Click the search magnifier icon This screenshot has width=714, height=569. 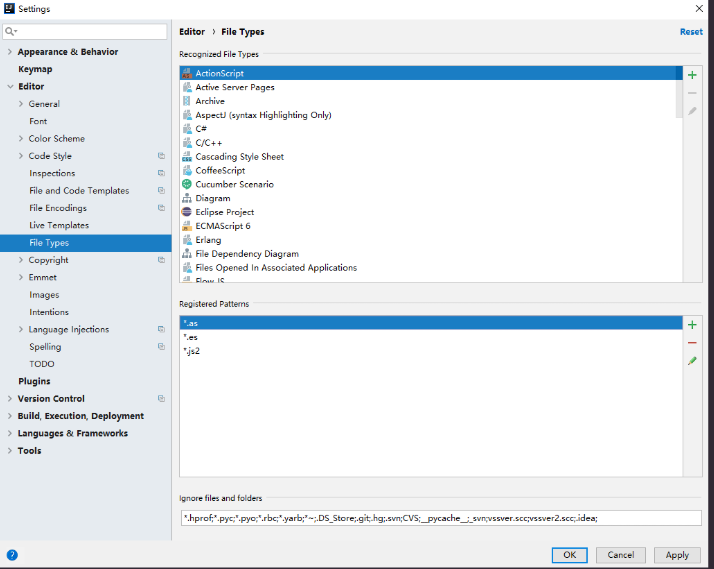click(x=10, y=31)
